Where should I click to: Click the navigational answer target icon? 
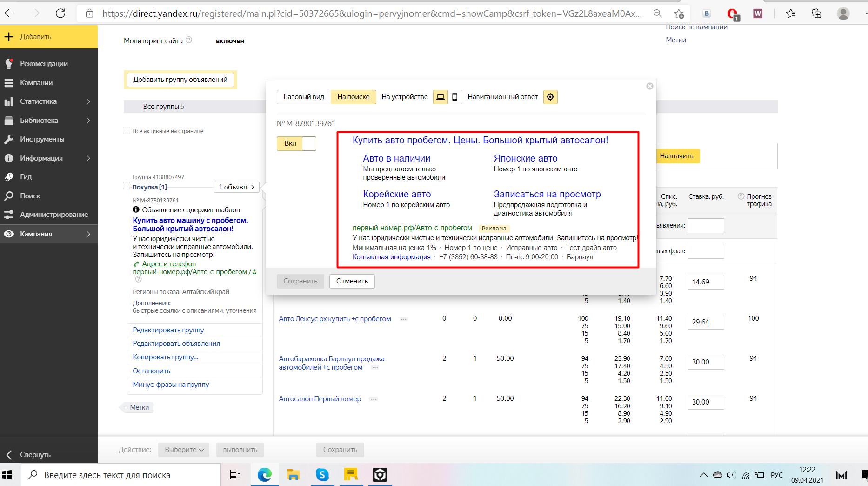[x=550, y=97]
